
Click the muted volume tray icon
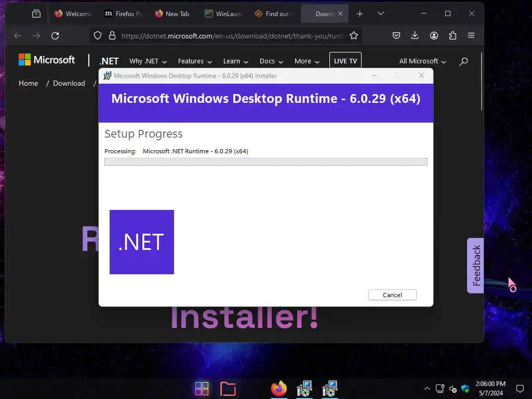[453, 389]
